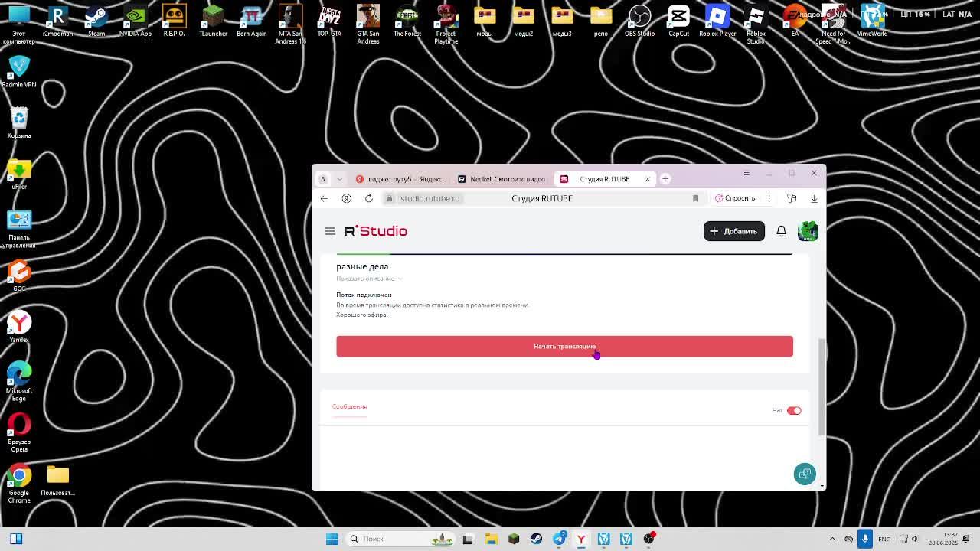This screenshot has height=551, width=980.
Task: Select the NVIDIA App desktop shortcut
Action: (136, 21)
